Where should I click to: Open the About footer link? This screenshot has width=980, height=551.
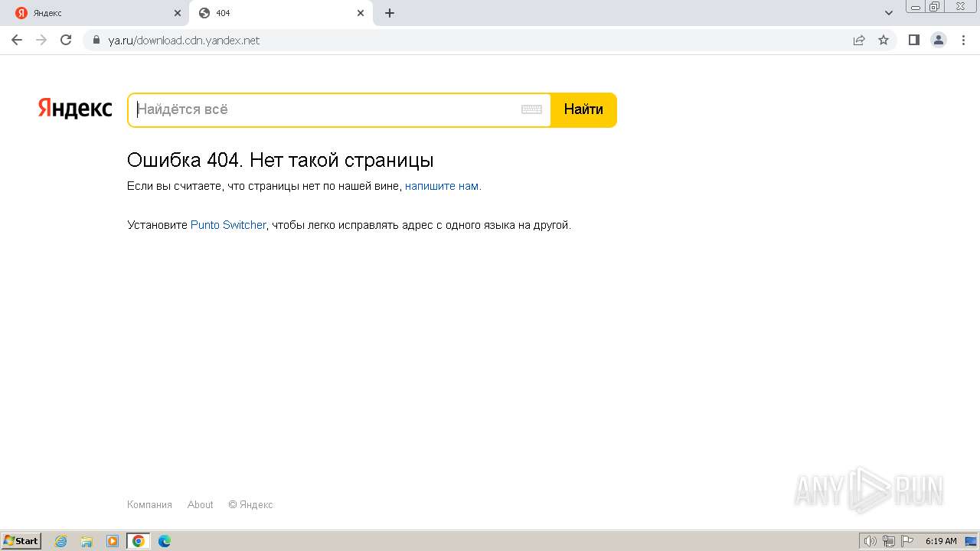[x=201, y=505]
